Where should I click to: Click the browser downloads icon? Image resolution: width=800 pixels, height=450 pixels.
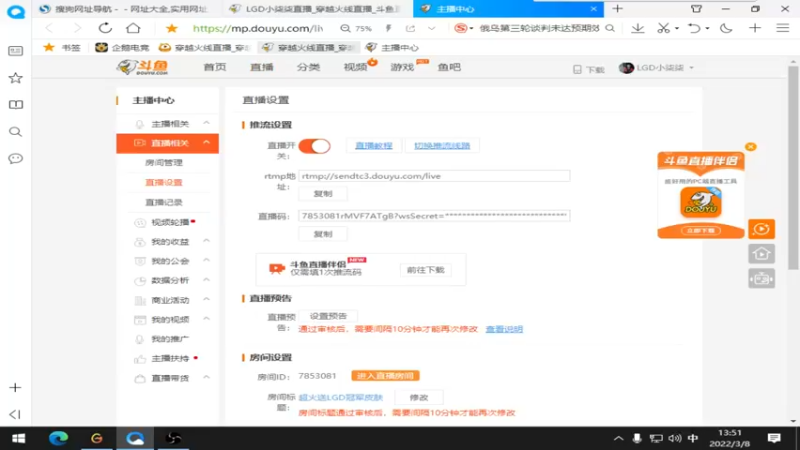[x=638, y=28]
